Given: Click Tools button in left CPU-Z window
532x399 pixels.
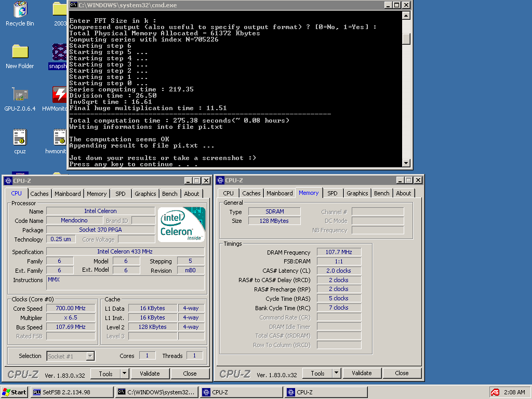Looking at the screenshot, I should tap(105, 374).
